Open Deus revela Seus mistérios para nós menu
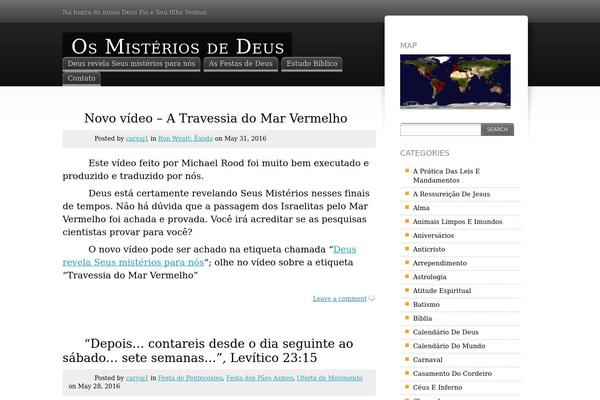 tap(131, 64)
